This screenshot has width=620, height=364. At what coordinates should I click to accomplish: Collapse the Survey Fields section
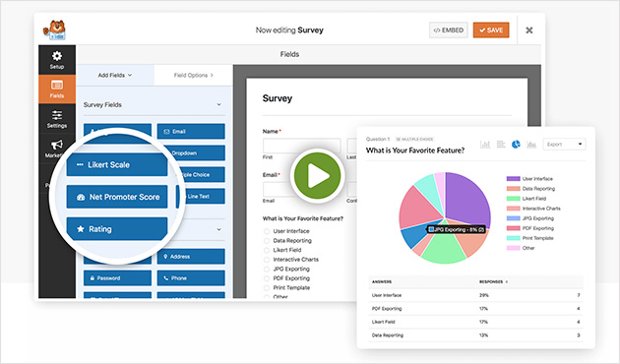coord(218,104)
